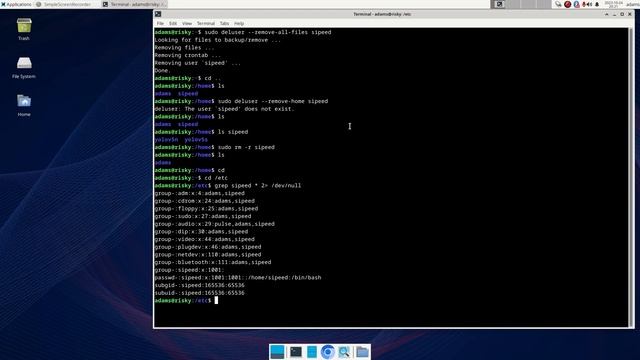Screen dimensions: 640x360
Task: Minimize the Terminal window
Action: pos(614,14)
